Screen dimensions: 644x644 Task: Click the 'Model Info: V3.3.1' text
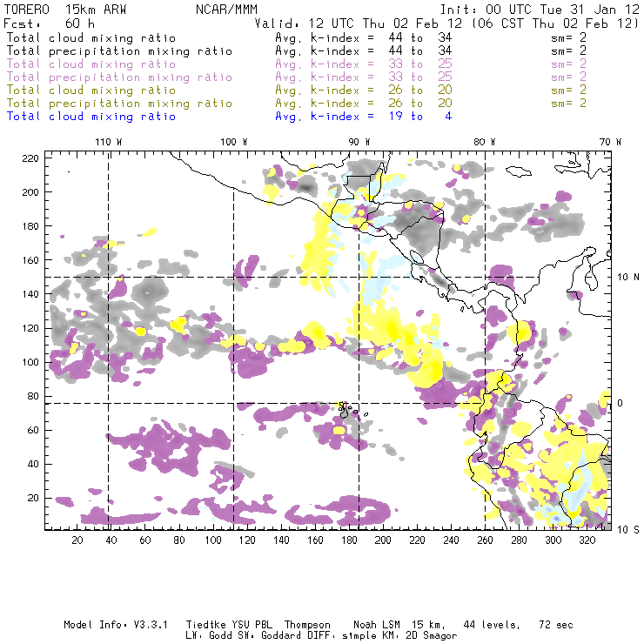[x=116, y=625]
